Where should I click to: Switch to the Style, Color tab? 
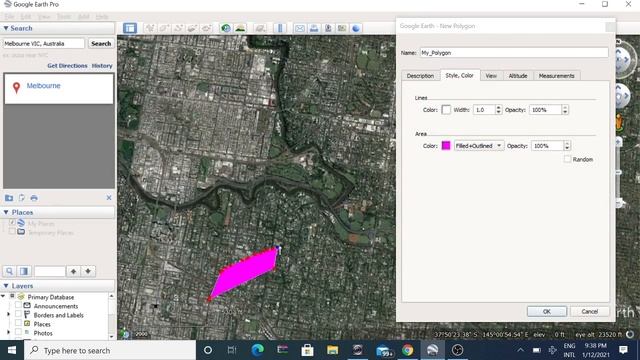coord(460,76)
